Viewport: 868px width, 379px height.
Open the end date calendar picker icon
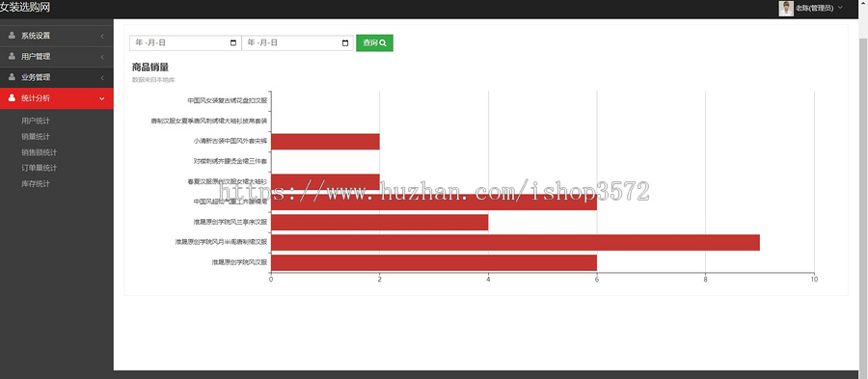(x=345, y=43)
